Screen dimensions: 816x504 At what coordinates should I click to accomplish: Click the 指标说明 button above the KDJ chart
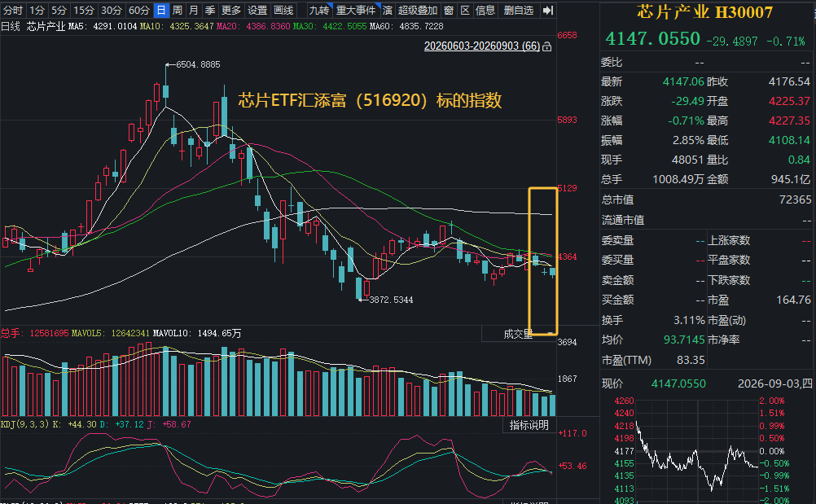[529, 425]
